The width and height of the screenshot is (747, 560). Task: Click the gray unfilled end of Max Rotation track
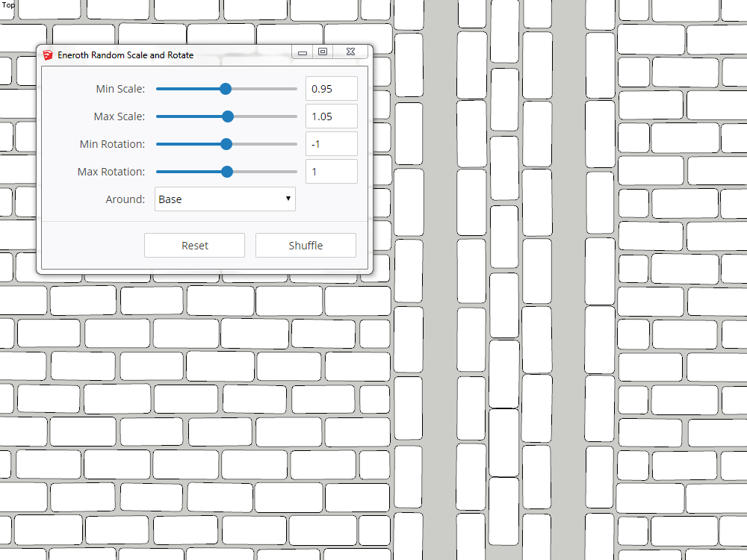pyautogui.click(x=269, y=172)
